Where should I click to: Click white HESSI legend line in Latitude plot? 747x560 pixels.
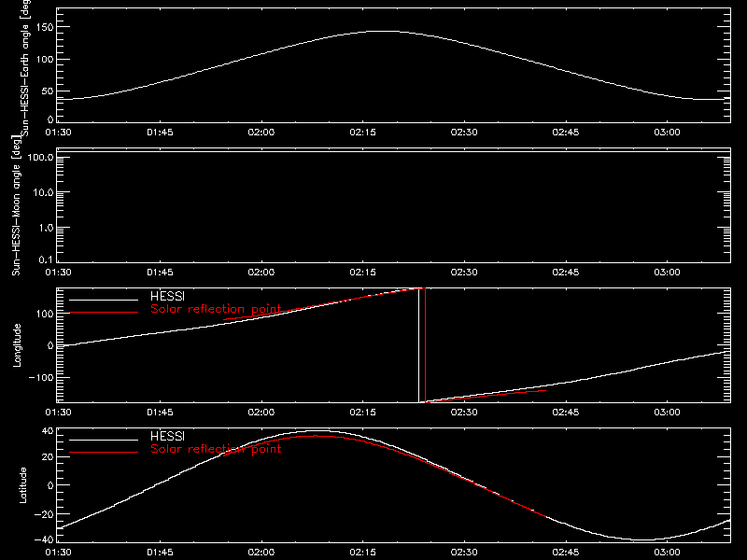[104, 440]
